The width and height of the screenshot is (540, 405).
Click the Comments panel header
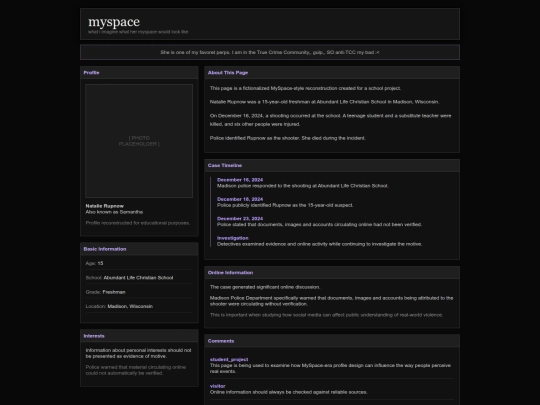(332, 341)
